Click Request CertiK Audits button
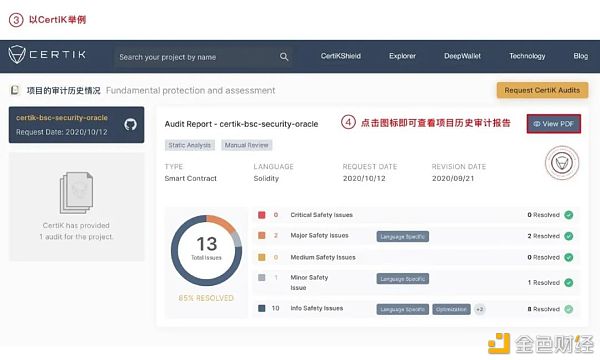 [542, 90]
